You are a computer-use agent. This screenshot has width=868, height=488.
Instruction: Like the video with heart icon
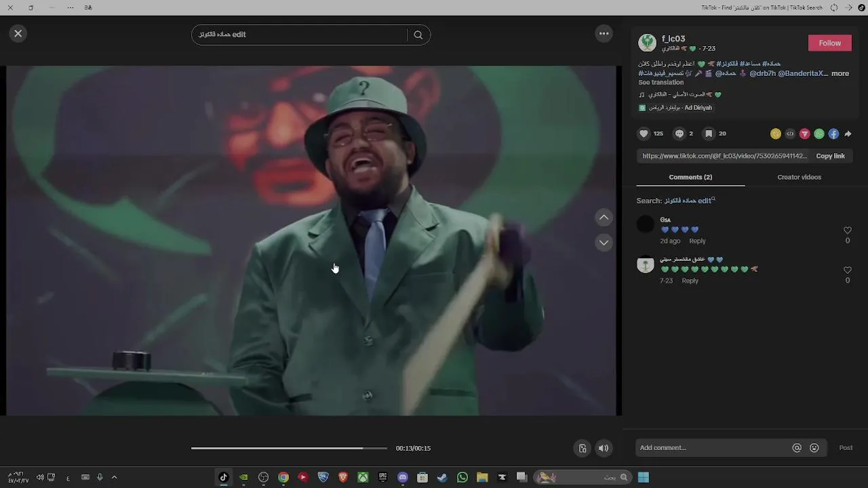coord(644,134)
